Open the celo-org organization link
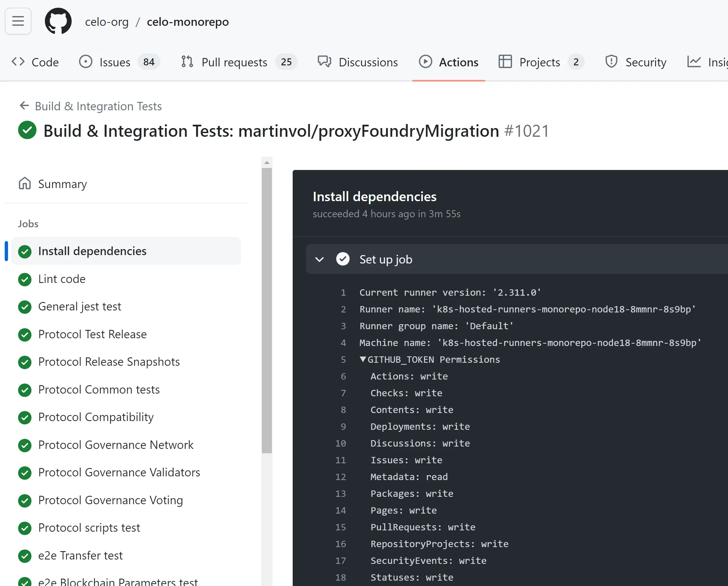The height and width of the screenshot is (586, 728). tap(107, 22)
